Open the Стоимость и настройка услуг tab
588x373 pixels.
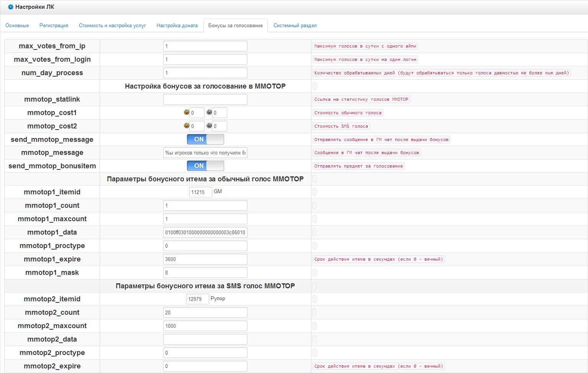[x=112, y=26]
